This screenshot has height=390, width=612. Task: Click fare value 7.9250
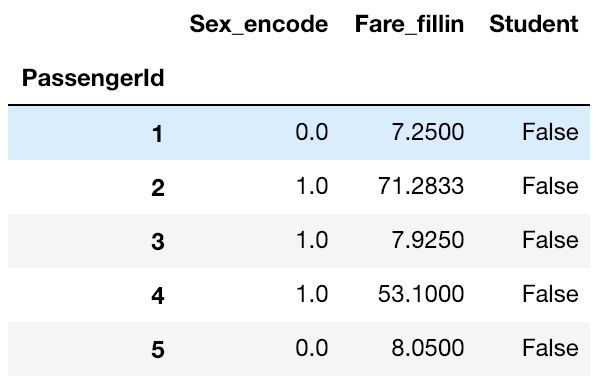pyautogui.click(x=428, y=240)
